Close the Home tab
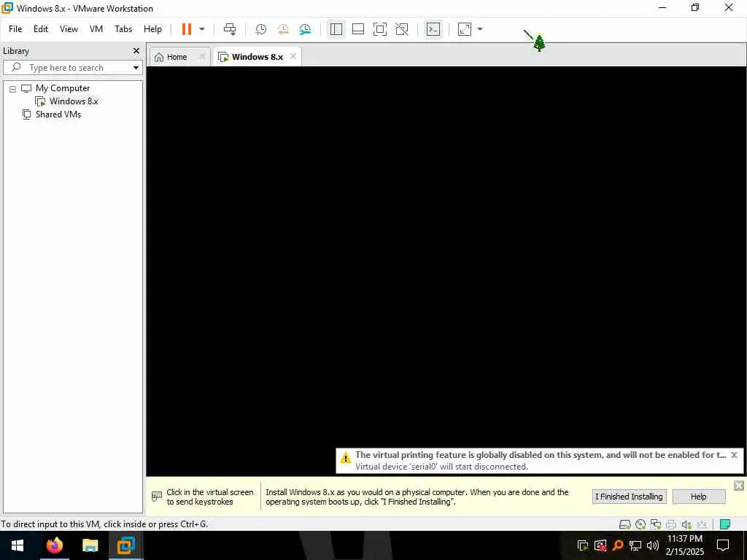This screenshot has width=747, height=560. click(202, 57)
